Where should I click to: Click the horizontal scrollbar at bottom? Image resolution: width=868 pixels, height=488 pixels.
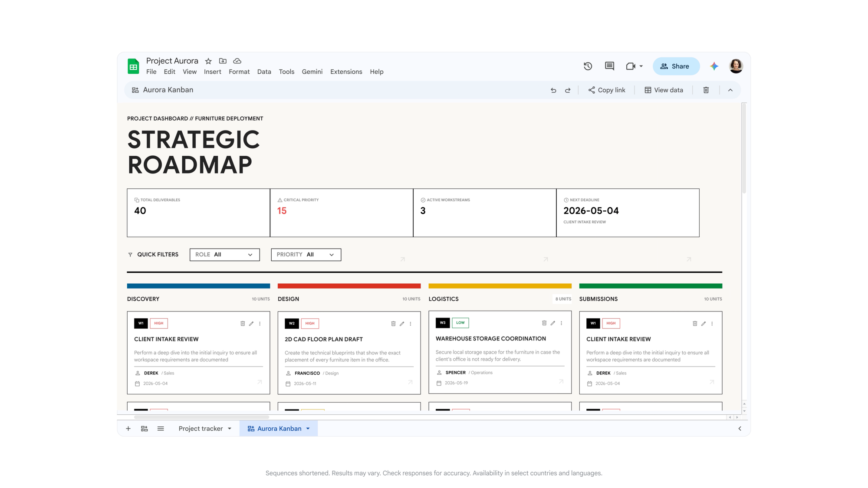tap(202, 417)
